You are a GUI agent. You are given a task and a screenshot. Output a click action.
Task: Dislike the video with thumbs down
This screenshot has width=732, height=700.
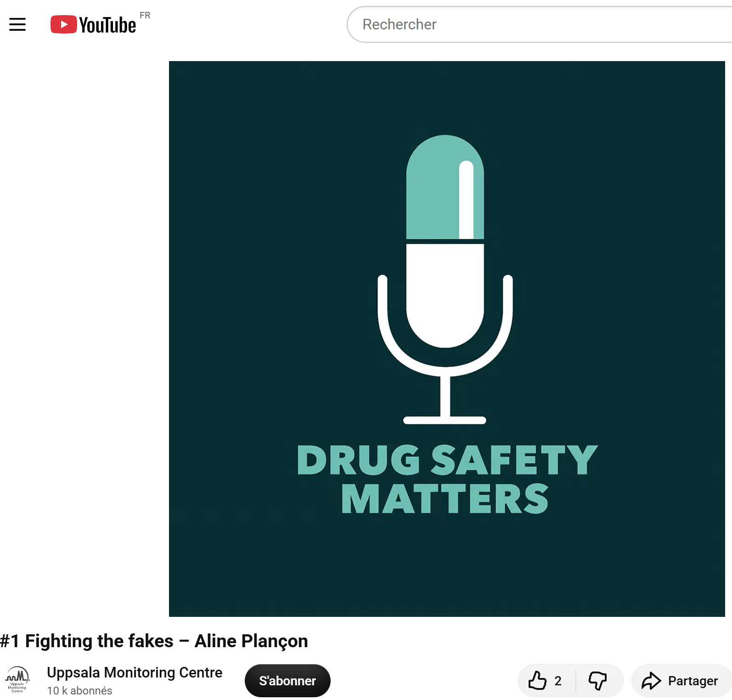pyautogui.click(x=598, y=681)
